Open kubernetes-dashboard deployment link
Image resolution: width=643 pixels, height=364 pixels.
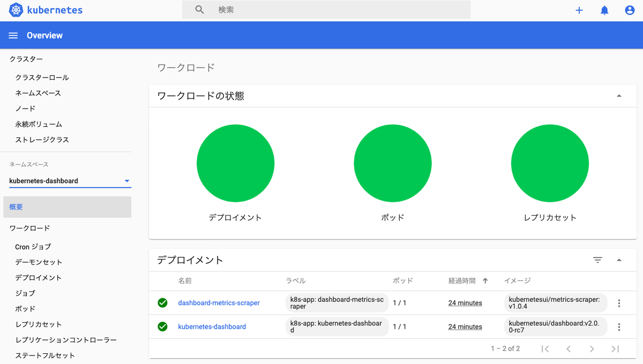point(212,327)
